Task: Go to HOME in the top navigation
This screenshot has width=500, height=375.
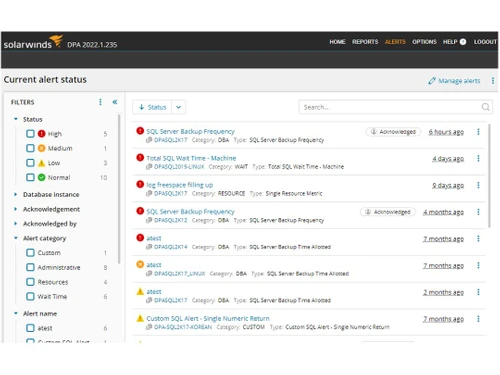Action: [x=337, y=42]
